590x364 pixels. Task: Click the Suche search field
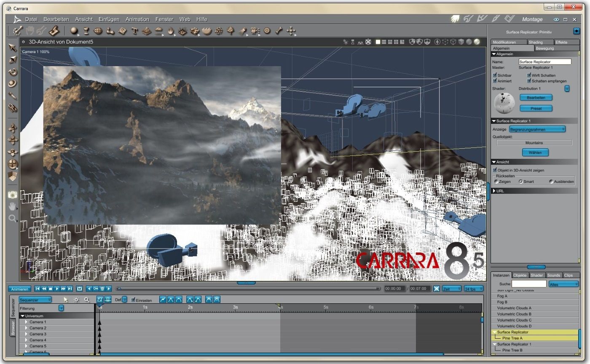[x=529, y=284]
